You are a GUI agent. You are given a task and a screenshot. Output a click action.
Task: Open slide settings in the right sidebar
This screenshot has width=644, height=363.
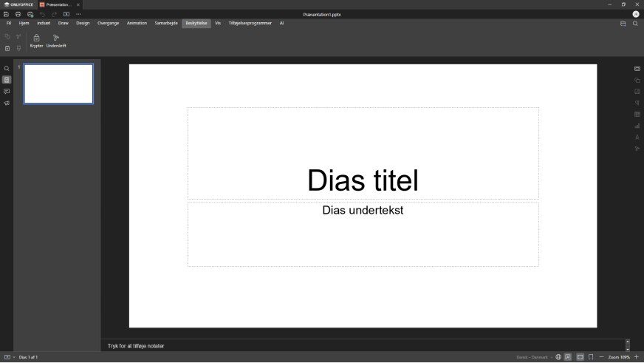(x=637, y=69)
